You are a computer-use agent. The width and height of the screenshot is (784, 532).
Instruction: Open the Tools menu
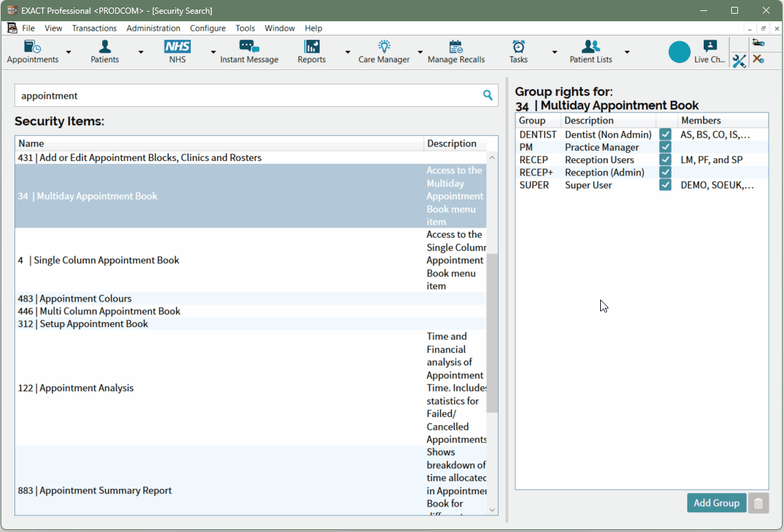coord(245,28)
